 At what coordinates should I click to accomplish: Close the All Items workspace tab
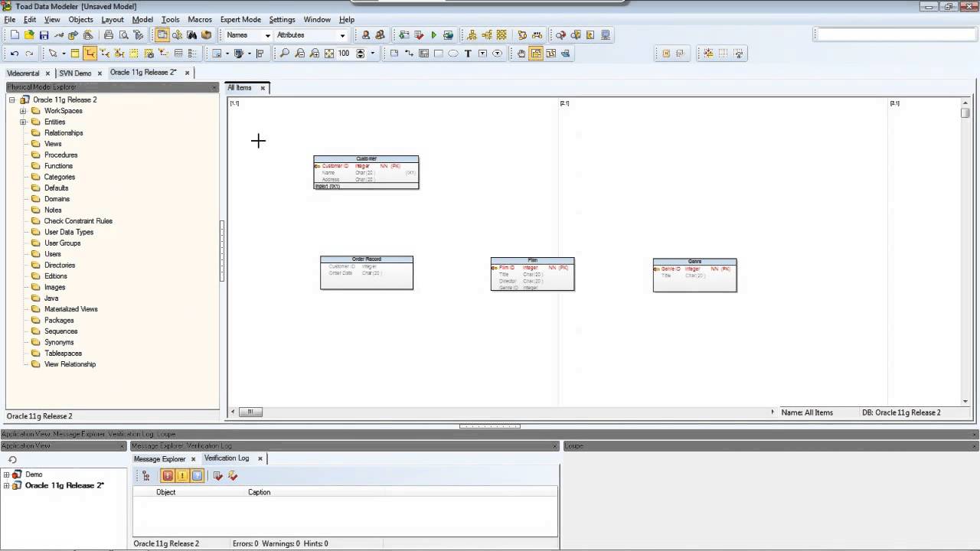(263, 88)
